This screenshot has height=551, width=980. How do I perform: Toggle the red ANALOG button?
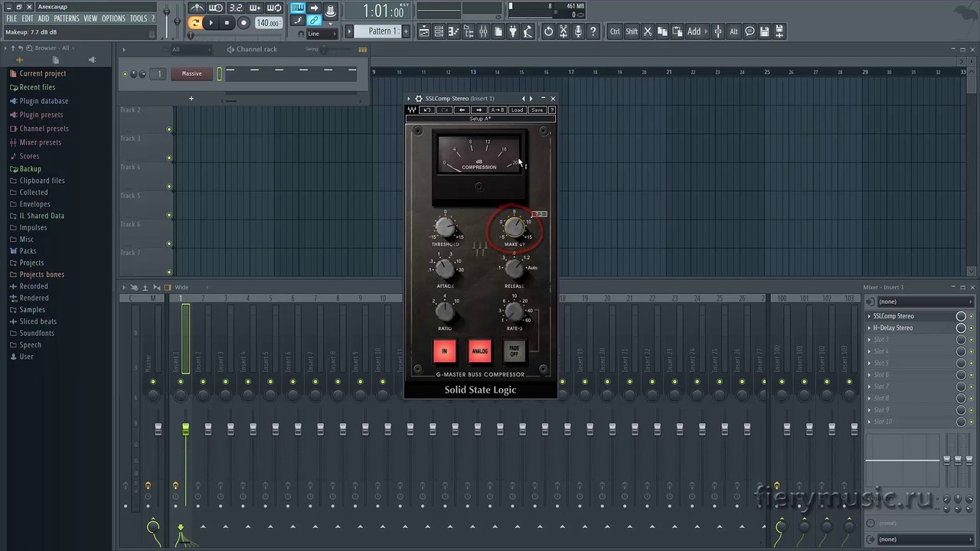(x=479, y=351)
